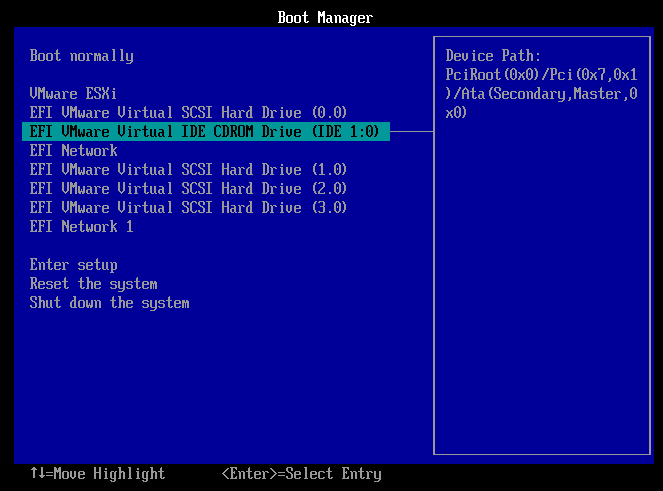Click the Enter=Select Entry hint
The height and width of the screenshot is (491, 663).
click(x=301, y=474)
